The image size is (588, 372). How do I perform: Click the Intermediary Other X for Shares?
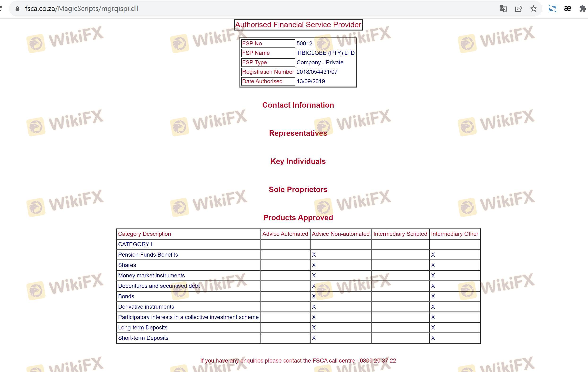433,265
